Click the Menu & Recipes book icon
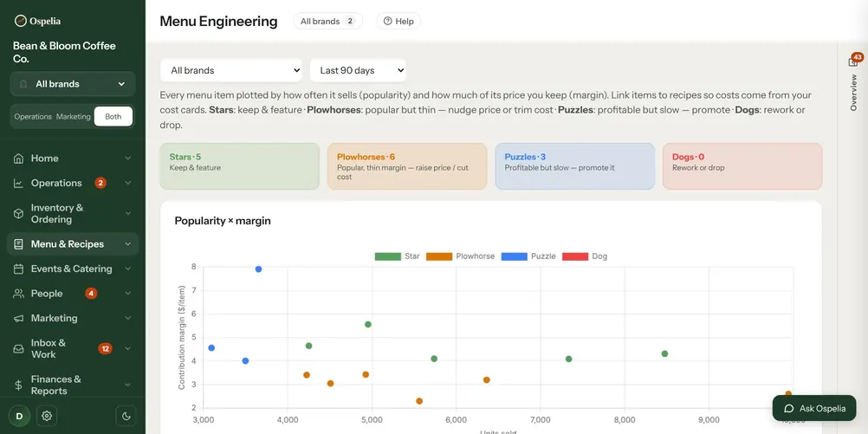Image resolution: width=868 pixels, height=434 pixels. (x=18, y=244)
